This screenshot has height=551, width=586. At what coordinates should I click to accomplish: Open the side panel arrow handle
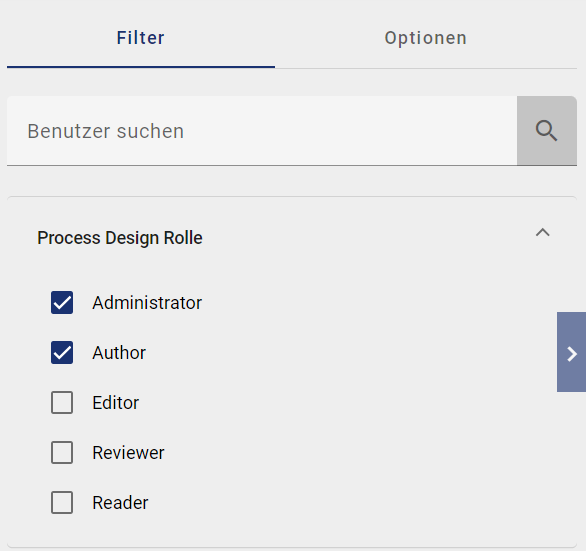tap(571, 352)
